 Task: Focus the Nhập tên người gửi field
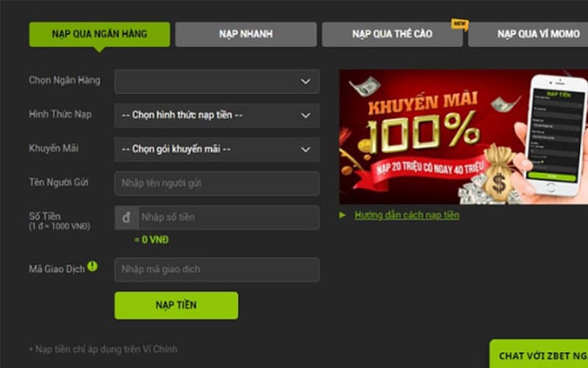(x=217, y=183)
